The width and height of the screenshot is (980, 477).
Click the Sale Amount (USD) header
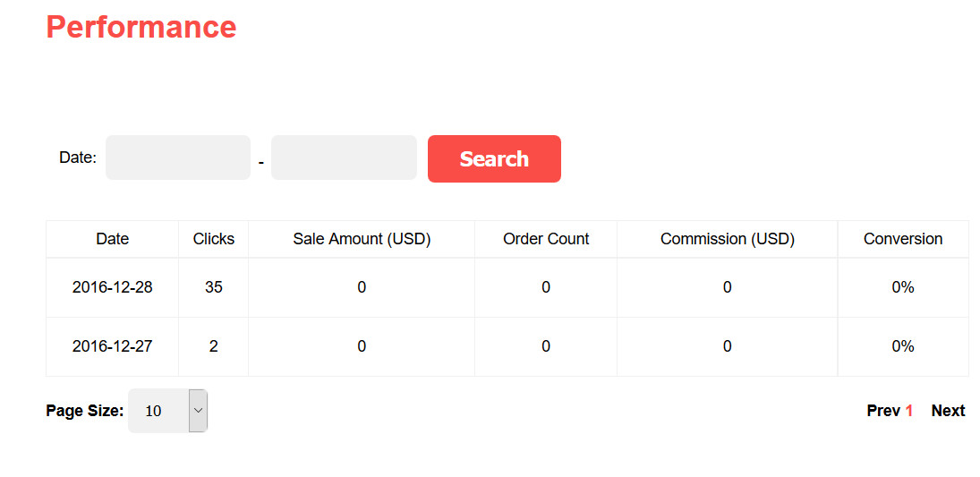point(362,239)
